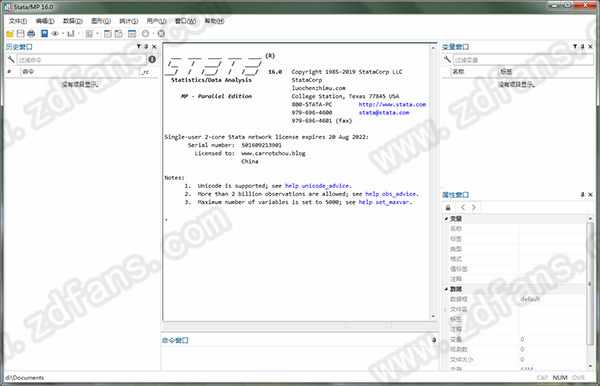Click the Save disk icon in the toolbar

tap(21, 34)
